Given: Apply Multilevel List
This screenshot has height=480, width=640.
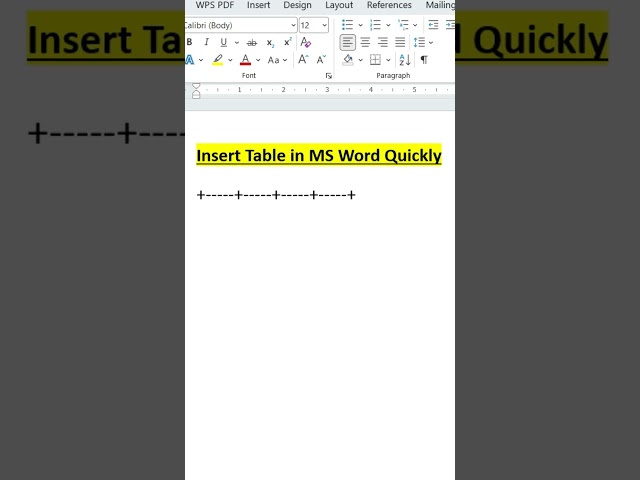Looking at the screenshot, I should click(x=403, y=25).
